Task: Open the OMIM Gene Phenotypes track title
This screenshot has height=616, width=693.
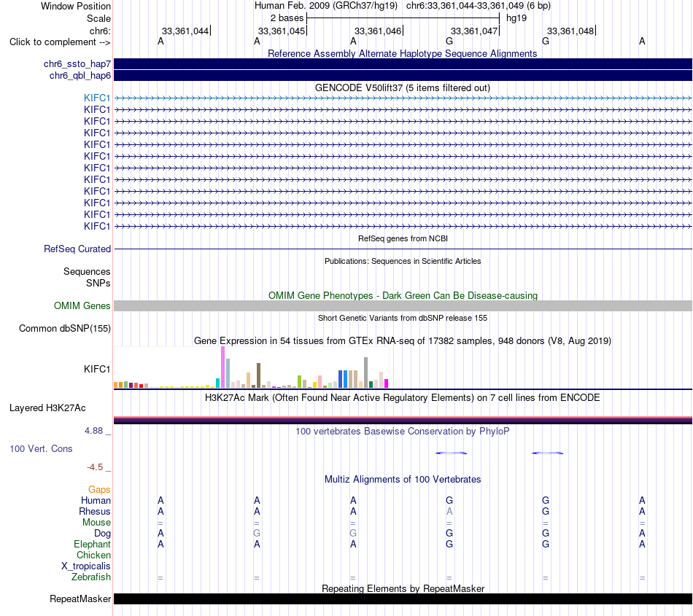Action: pos(403,295)
